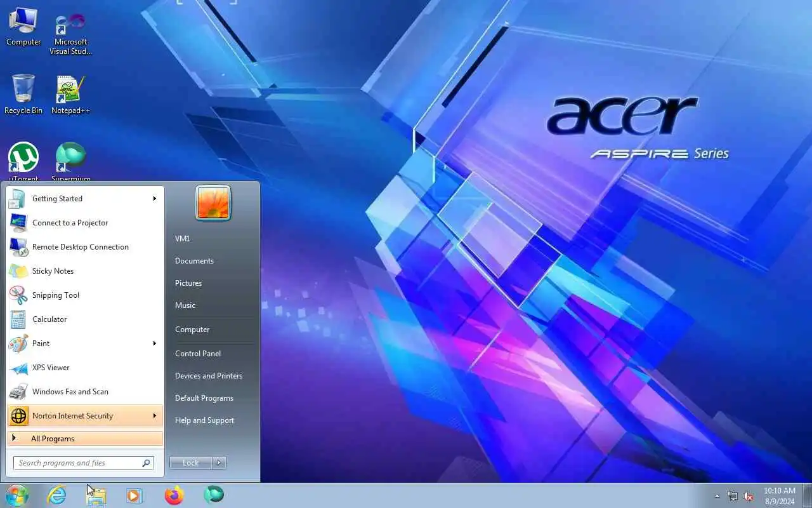This screenshot has width=812, height=508.
Task: Click the Windows Fax and Scan icon
Action: (x=18, y=392)
